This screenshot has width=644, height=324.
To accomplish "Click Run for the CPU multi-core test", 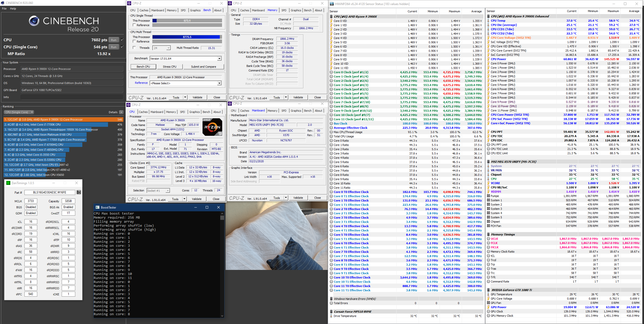I will (x=114, y=40).
